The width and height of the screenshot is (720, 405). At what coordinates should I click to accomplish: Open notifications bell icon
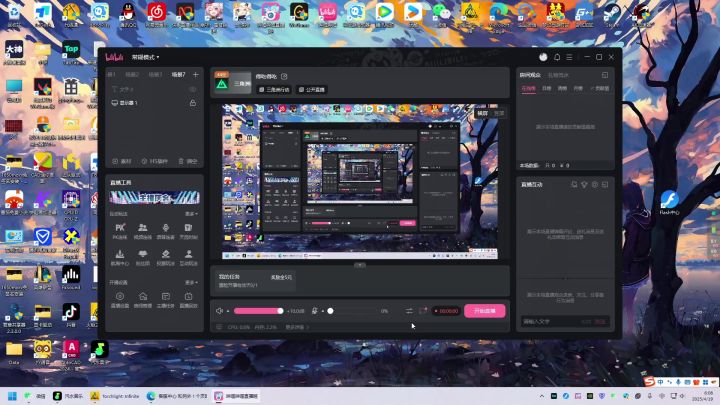[557, 57]
